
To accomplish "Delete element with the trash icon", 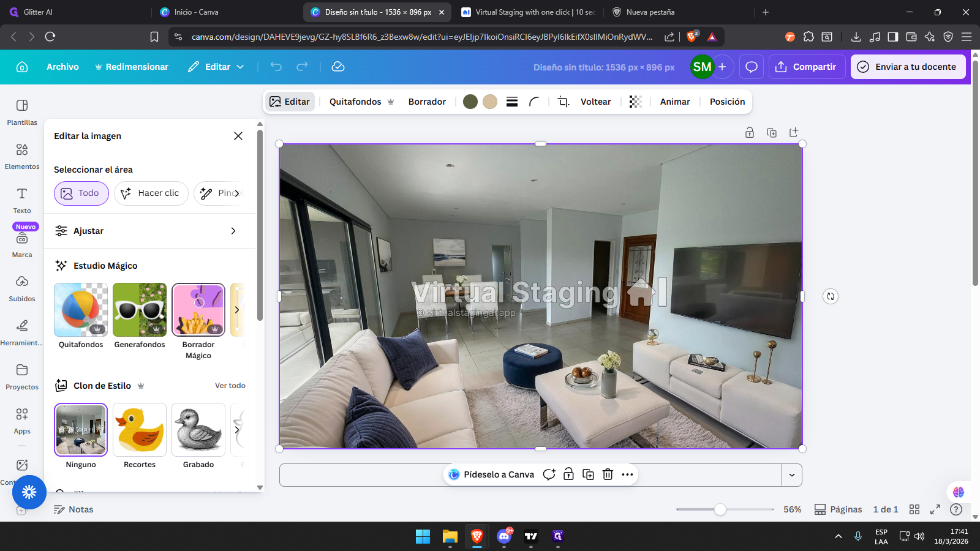I will 608,474.
